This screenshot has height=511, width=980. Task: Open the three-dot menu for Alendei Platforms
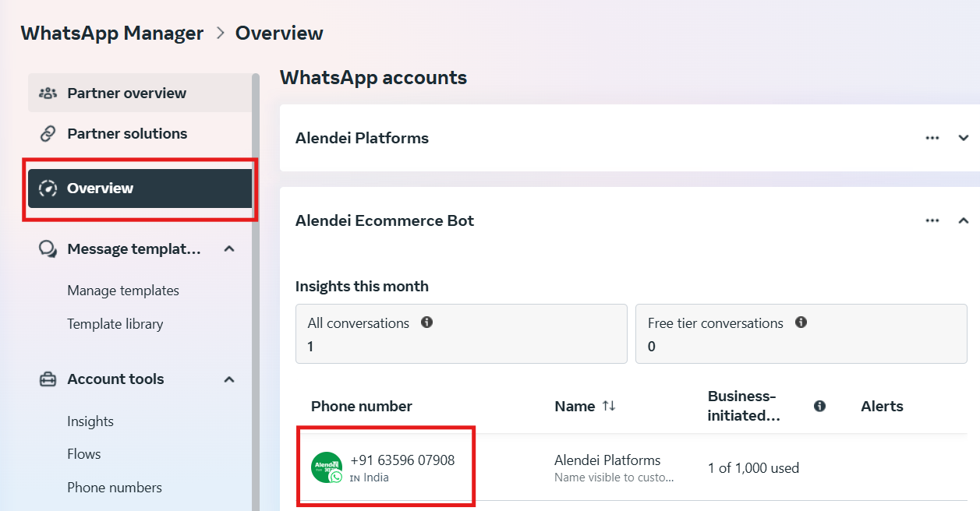tap(932, 138)
